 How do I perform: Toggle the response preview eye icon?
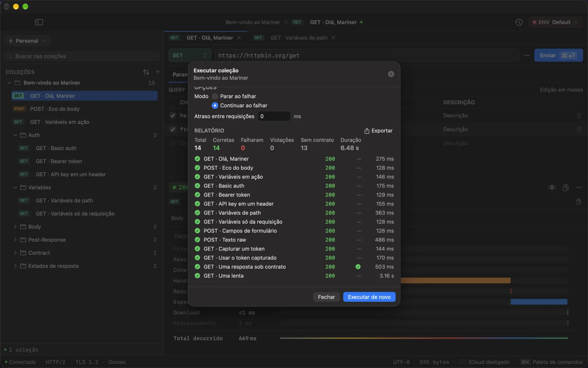[552, 187]
